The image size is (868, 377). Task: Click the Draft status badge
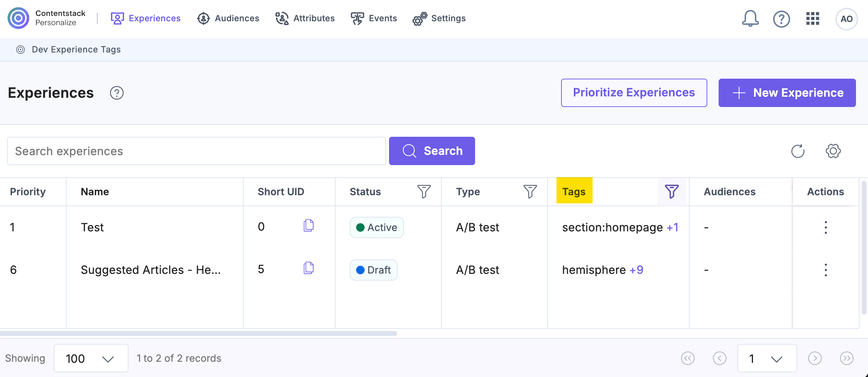point(373,270)
